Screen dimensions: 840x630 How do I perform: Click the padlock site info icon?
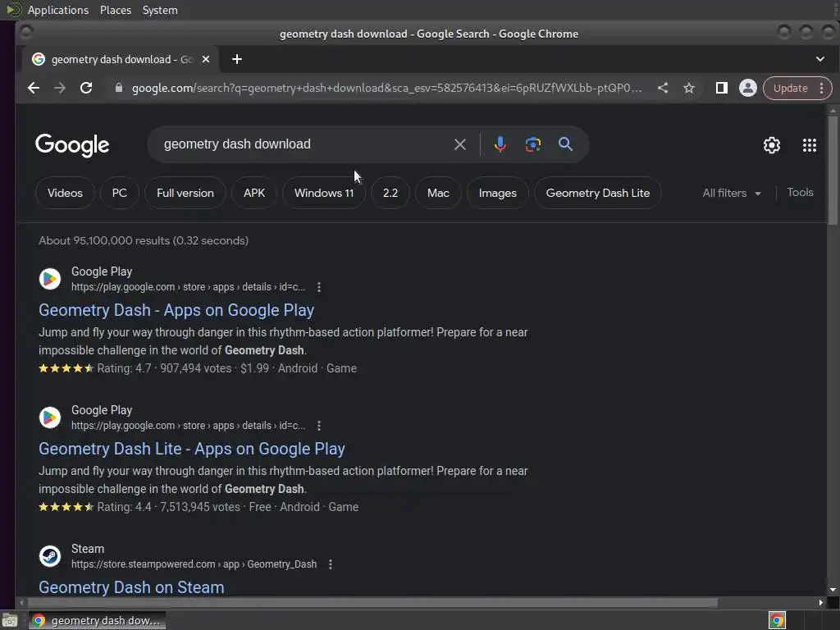pyautogui.click(x=119, y=88)
